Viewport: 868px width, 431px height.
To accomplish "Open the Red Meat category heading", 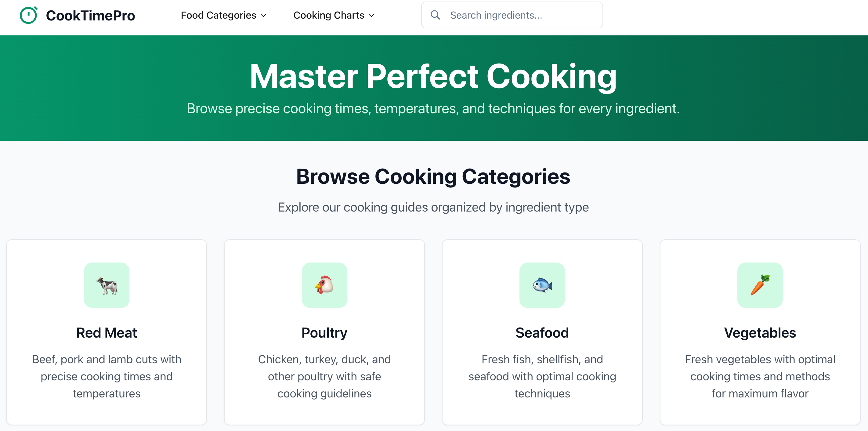I will pos(107,333).
